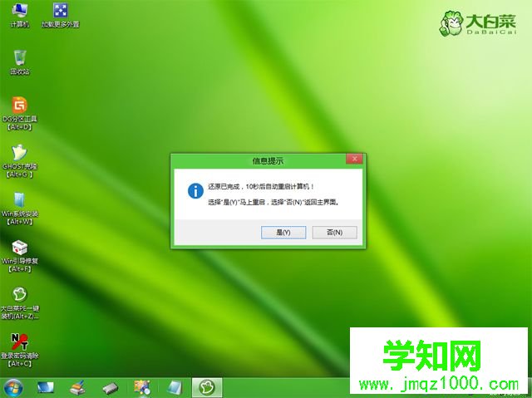Launch 登录密码清除 desktop icon
532x398 pixels.
(20, 351)
